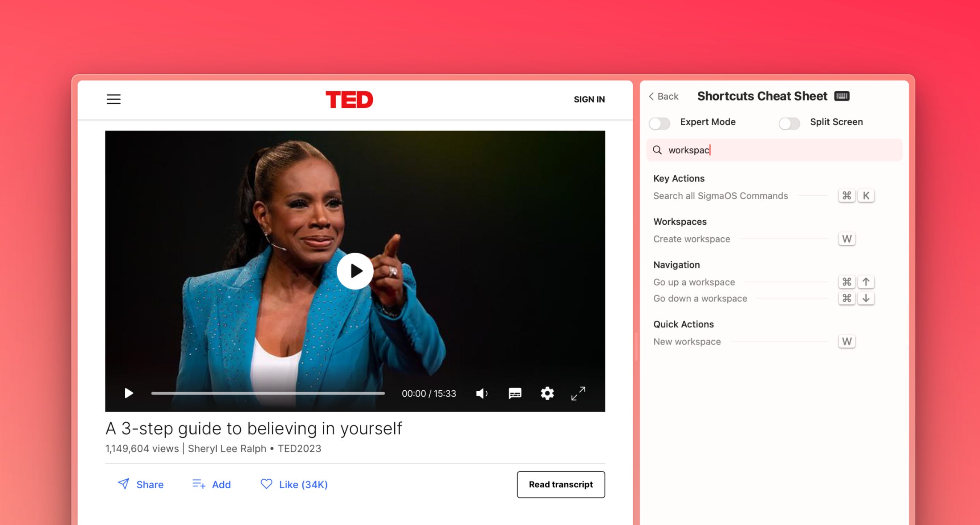Open video settings gear
Image resolution: width=980 pixels, height=525 pixels.
547,393
